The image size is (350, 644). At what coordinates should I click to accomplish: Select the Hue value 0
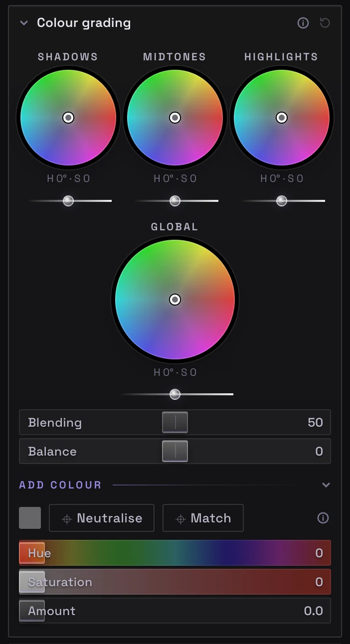pyautogui.click(x=319, y=553)
